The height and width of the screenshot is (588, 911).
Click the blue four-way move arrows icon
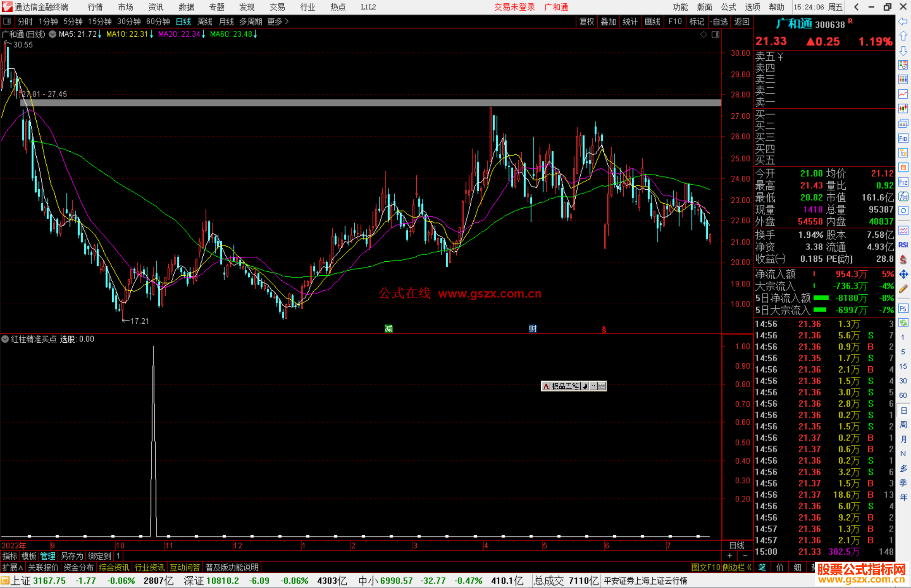tap(903, 274)
